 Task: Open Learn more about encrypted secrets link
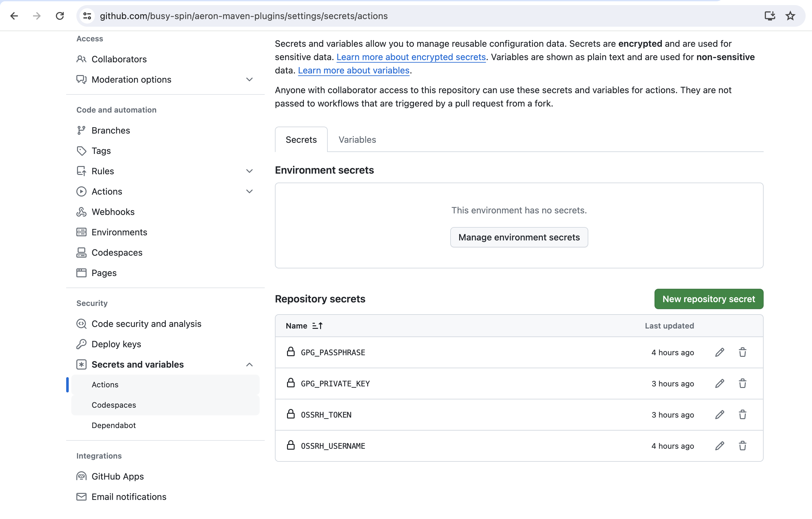coord(411,57)
